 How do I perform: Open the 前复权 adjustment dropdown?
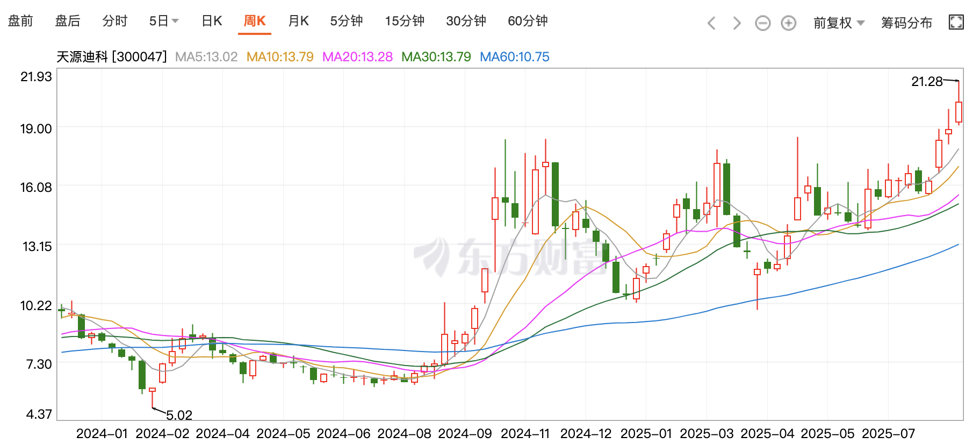[x=839, y=23]
